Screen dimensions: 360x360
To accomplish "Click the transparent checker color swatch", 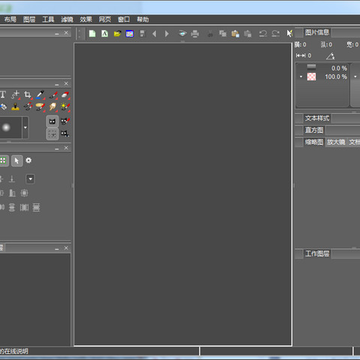I will tap(311, 77).
